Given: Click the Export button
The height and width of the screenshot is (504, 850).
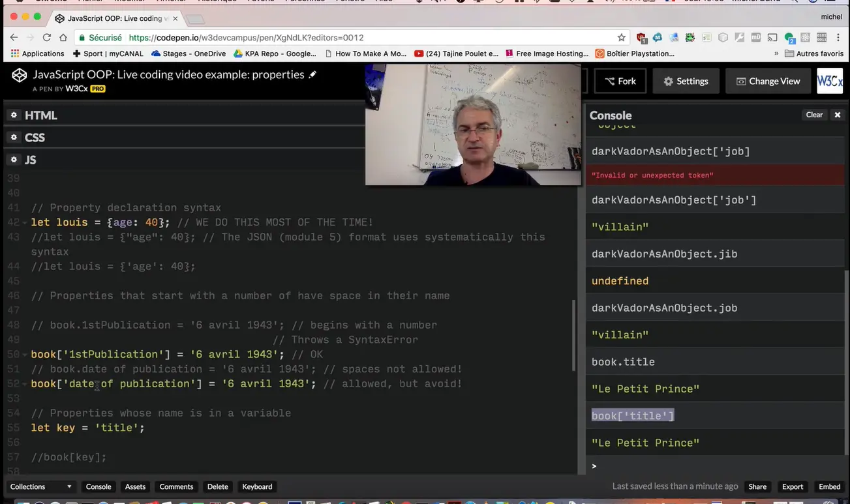Looking at the screenshot, I should tap(793, 486).
